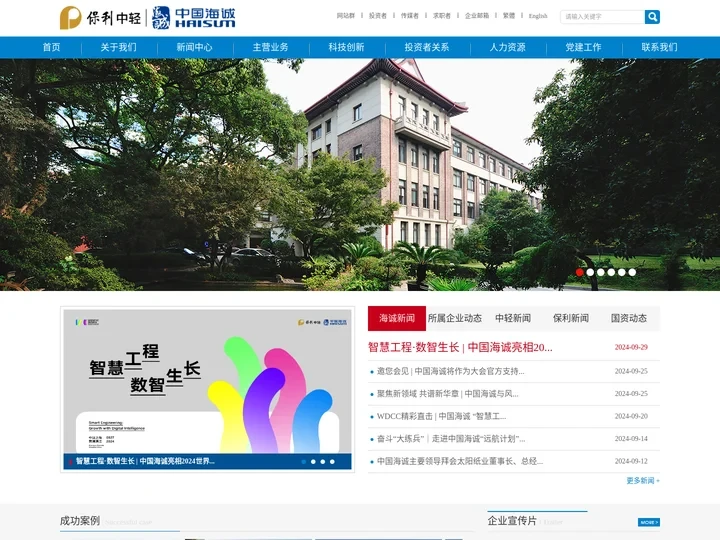This screenshot has height=540, width=720.
Task: Select the second banner slide dot
Action: pos(590,272)
